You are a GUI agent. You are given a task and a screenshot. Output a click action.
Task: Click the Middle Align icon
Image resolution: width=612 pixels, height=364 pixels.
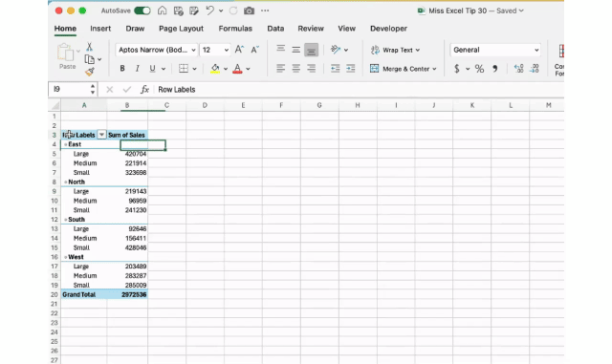coord(295,50)
